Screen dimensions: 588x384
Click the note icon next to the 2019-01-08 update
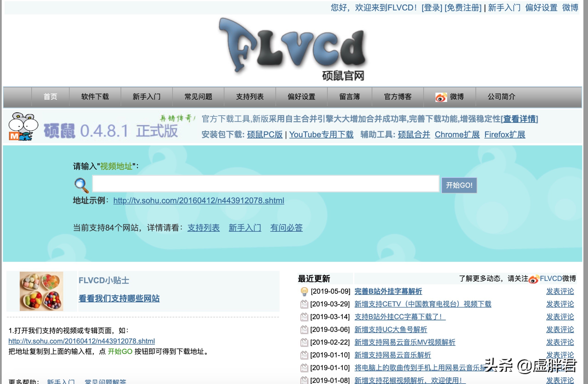click(304, 380)
